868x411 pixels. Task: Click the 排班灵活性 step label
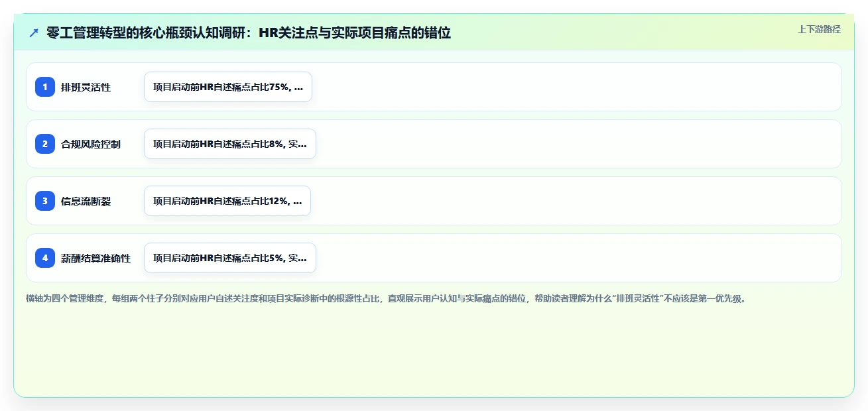(x=86, y=87)
